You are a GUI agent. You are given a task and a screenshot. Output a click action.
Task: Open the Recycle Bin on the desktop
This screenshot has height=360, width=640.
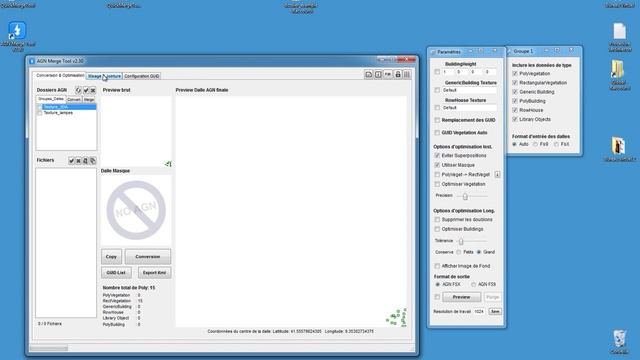(620, 339)
